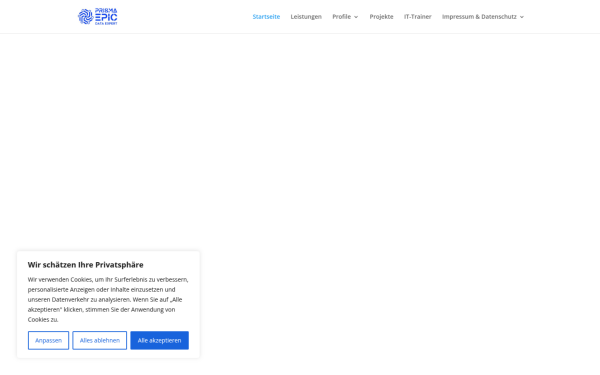This screenshot has width=600, height=375.
Task: Accept cookies with Alle akzeptieren
Action: (x=160, y=340)
